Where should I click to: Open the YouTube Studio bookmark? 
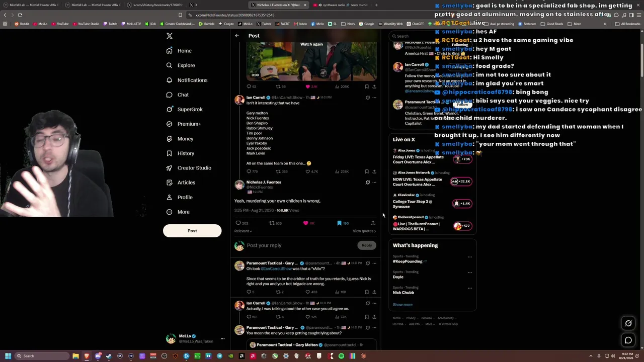[86, 24]
